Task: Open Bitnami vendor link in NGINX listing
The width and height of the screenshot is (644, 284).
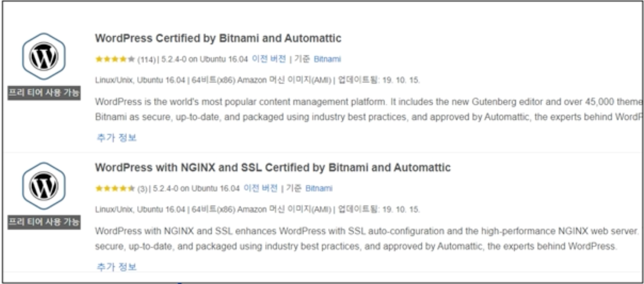Action: pyautogui.click(x=319, y=188)
